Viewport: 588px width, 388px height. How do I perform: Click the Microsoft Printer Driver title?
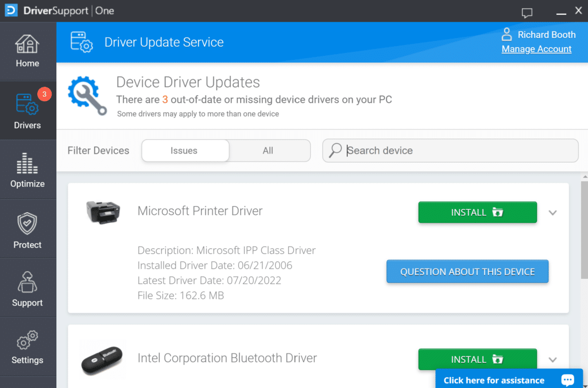click(200, 211)
